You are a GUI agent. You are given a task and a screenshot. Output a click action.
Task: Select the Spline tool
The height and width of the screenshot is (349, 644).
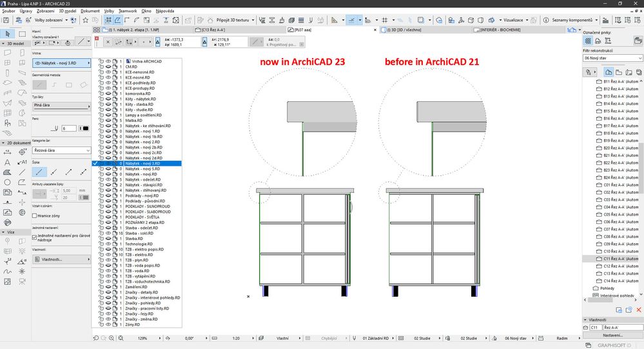(7, 272)
